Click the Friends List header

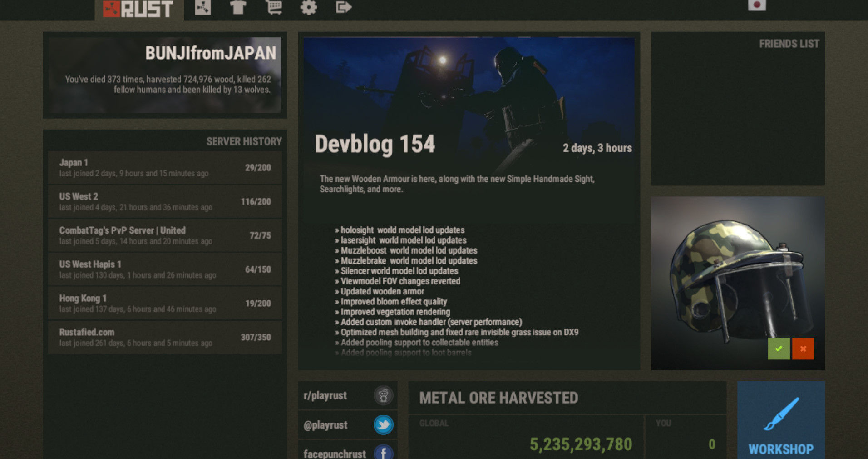coord(789,44)
